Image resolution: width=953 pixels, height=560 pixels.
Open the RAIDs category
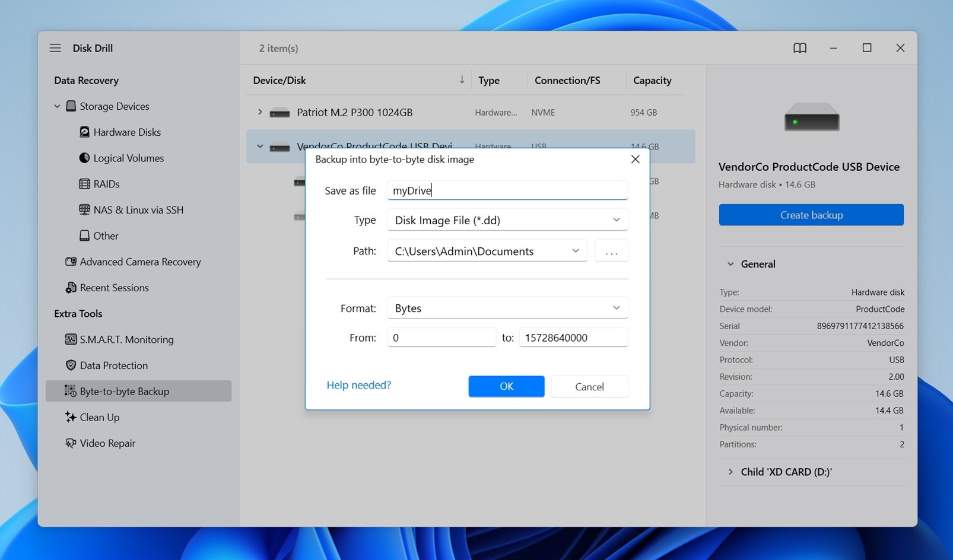tap(107, 184)
